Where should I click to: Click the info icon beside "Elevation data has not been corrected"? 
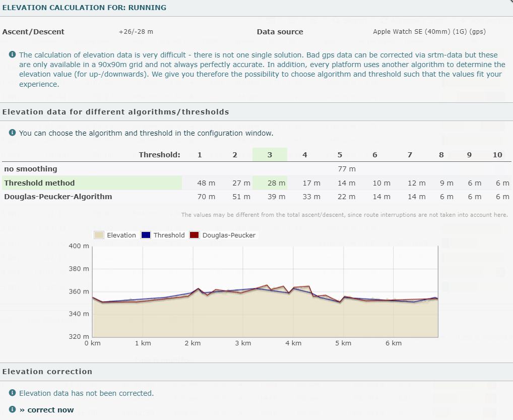click(x=13, y=393)
